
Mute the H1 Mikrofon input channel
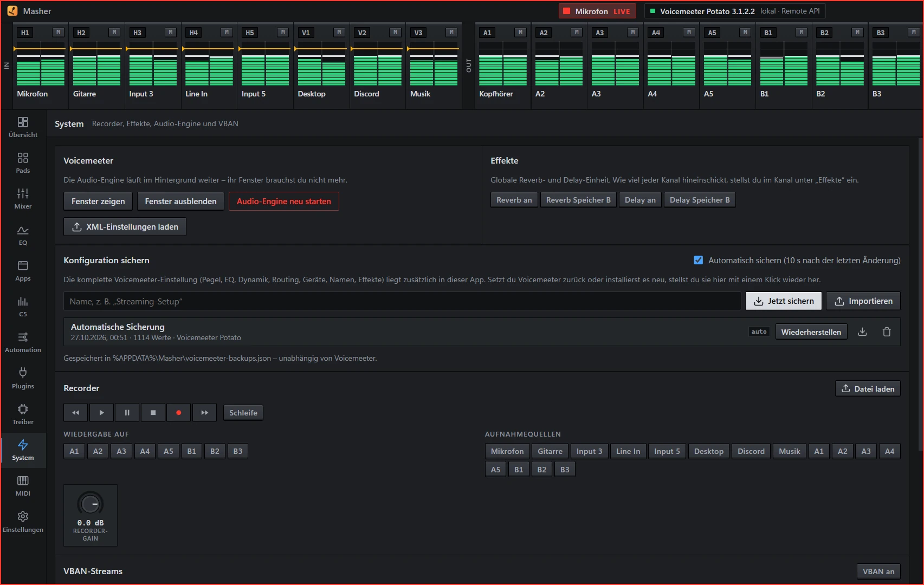pos(59,32)
